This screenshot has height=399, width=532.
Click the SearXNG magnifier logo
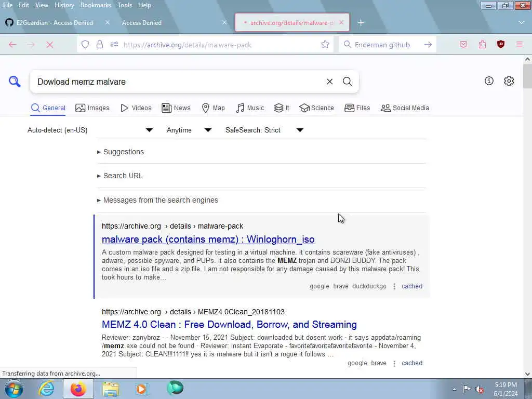(x=15, y=82)
